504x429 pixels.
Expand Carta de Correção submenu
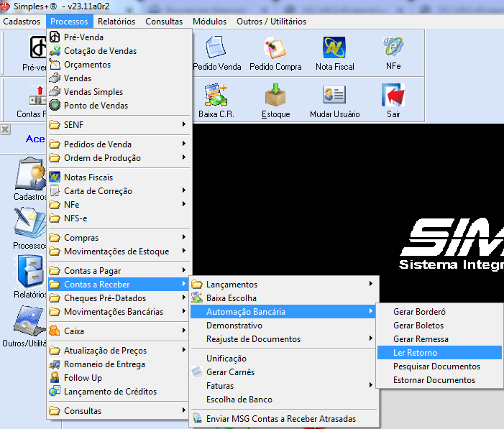pyautogui.click(x=119, y=191)
